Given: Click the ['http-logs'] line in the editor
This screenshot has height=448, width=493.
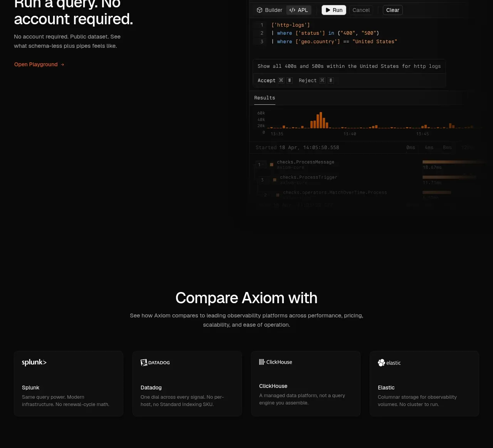Looking at the screenshot, I should (x=291, y=25).
